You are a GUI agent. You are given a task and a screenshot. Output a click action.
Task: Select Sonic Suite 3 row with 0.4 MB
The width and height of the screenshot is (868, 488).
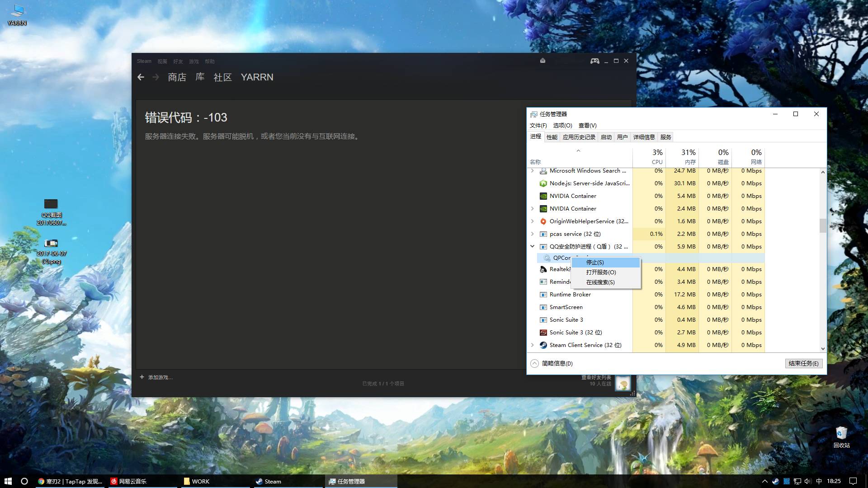[646, 320]
